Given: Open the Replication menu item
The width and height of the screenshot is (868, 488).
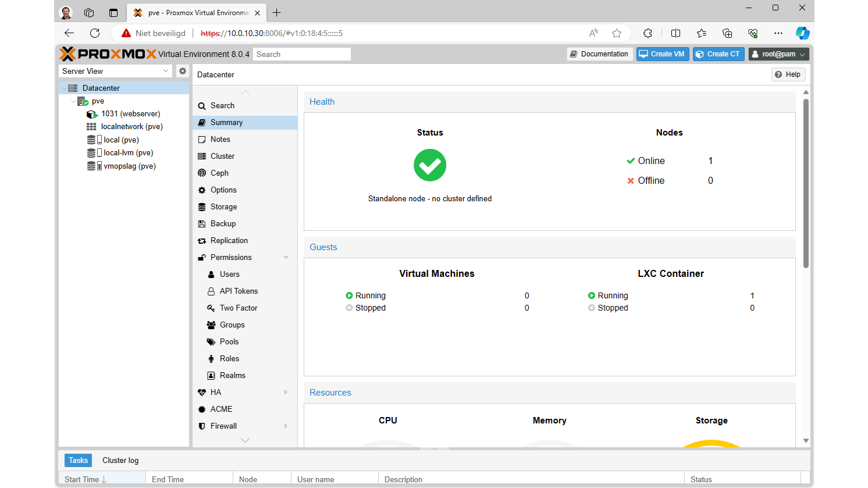Looking at the screenshot, I should coord(244,241).
